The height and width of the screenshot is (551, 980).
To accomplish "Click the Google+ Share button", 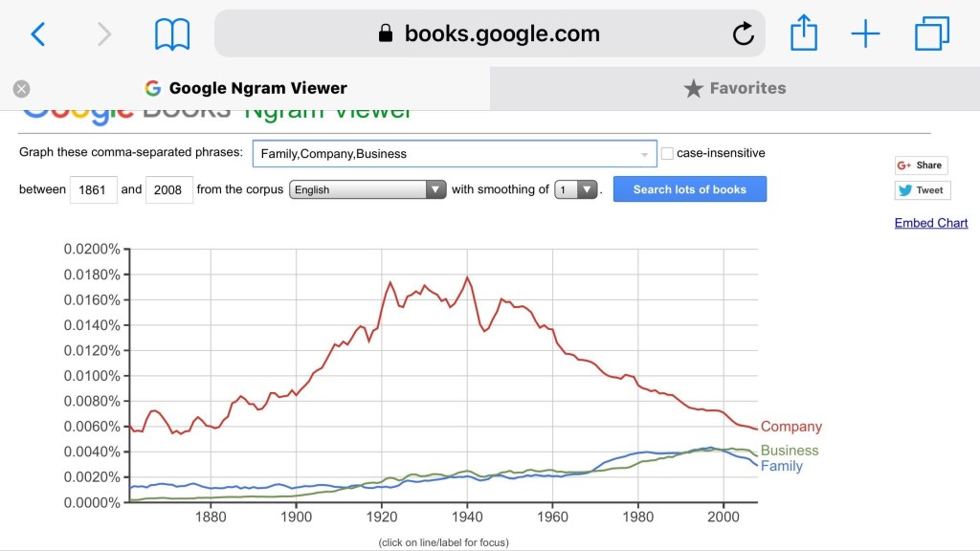I will point(921,165).
